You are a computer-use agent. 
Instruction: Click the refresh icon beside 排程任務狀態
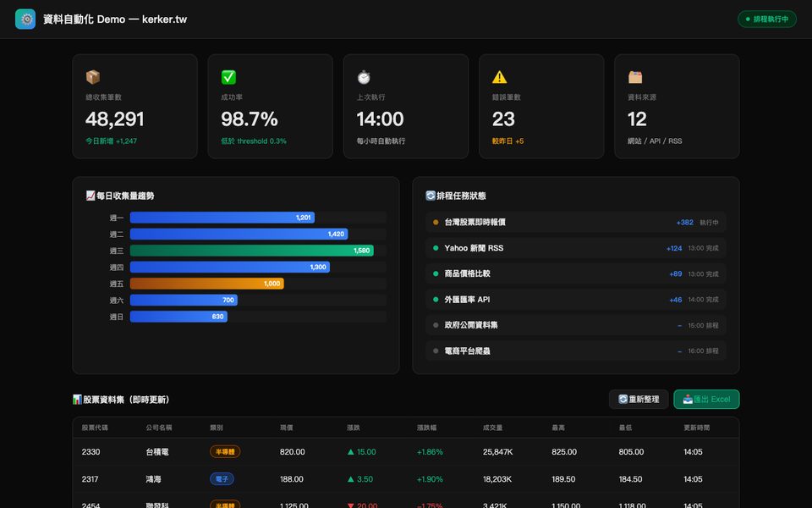[431, 196]
